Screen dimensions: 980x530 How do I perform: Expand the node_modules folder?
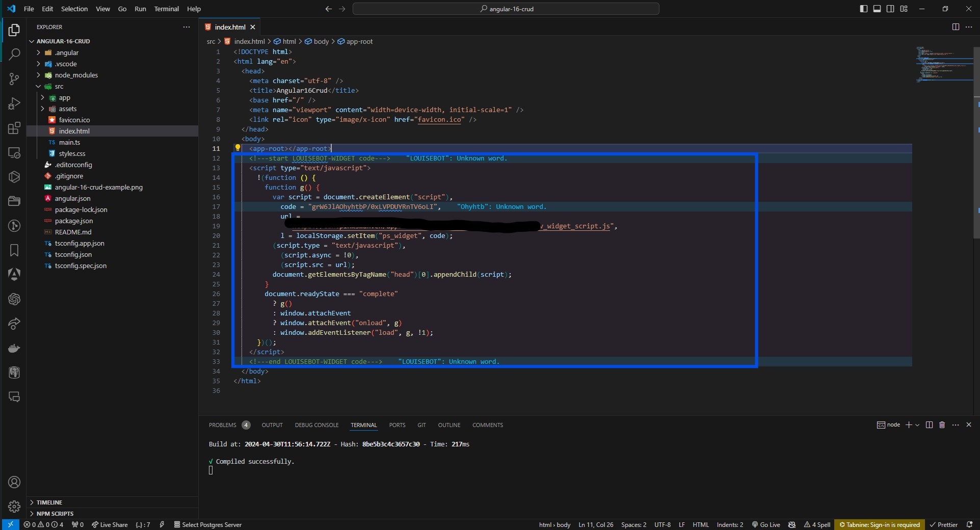[38, 75]
